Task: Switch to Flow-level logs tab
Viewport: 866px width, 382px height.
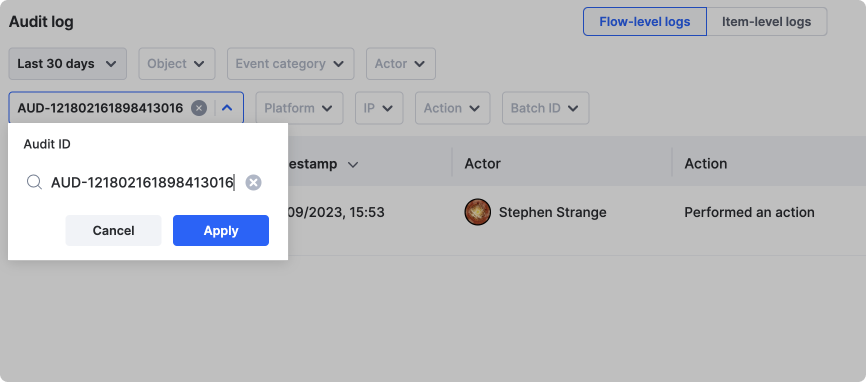Action: point(645,22)
